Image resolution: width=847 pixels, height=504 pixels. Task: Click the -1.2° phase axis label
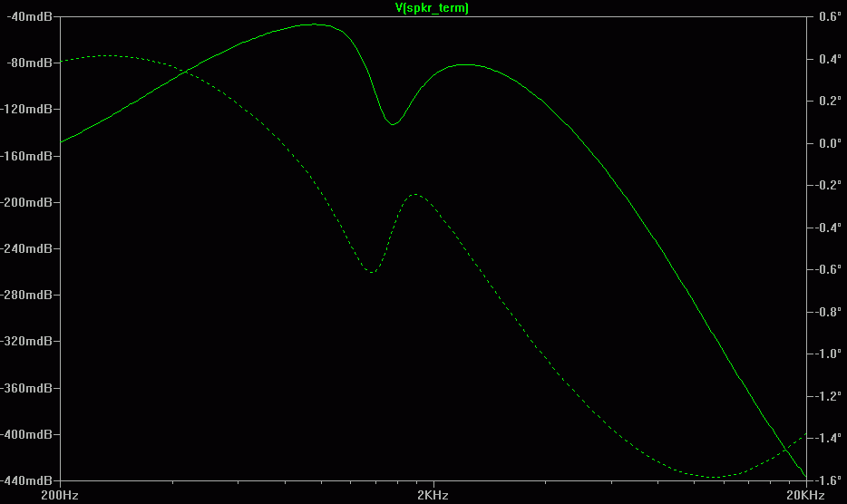[x=828, y=396]
